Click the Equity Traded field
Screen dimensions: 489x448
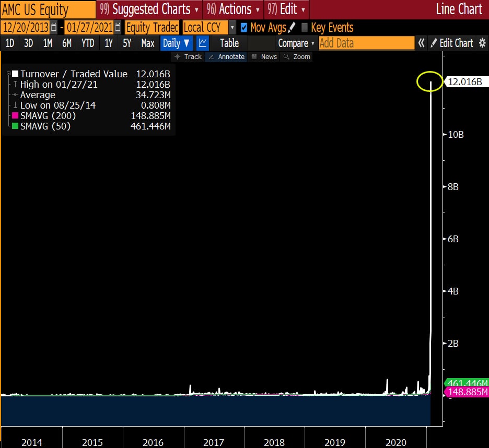click(x=152, y=28)
